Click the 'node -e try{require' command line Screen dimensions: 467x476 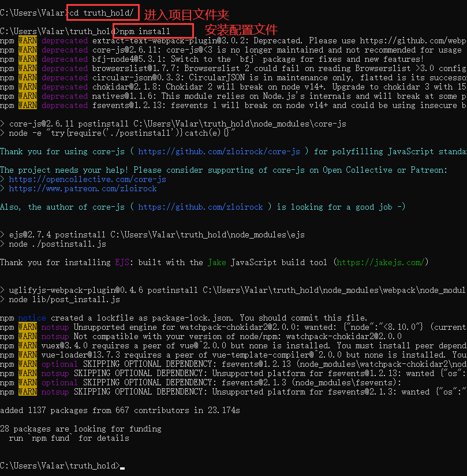pyautogui.click(x=117, y=133)
